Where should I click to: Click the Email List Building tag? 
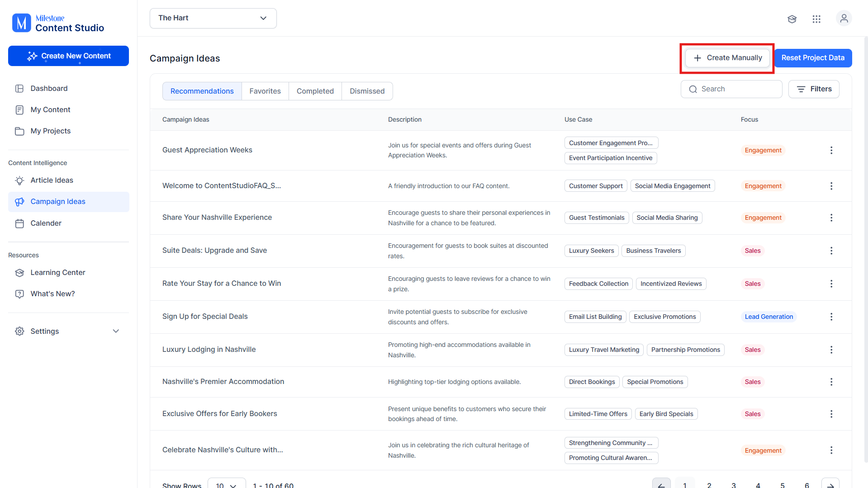595,317
